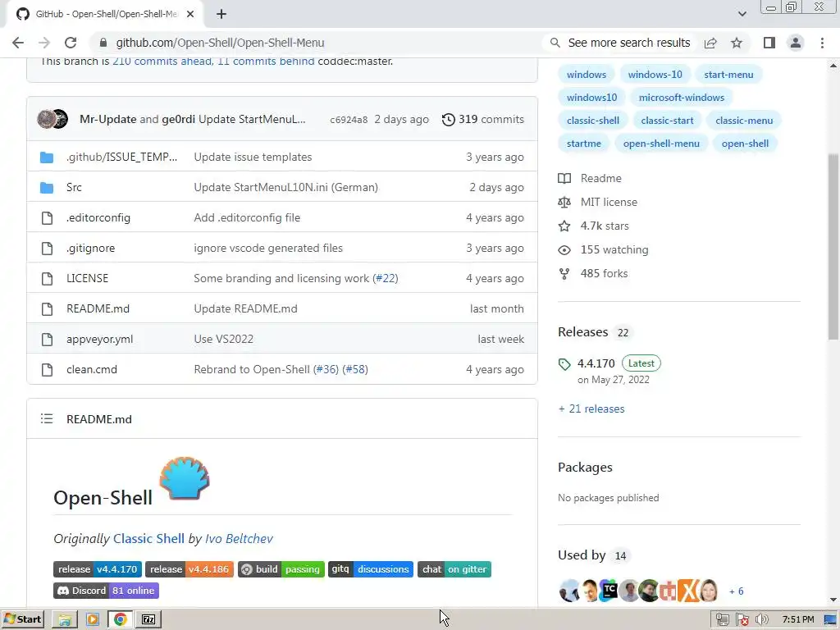Open the Releases heading link
Image resolution: width=840 pixels, height=630 pixels.
tap(583, 332)
